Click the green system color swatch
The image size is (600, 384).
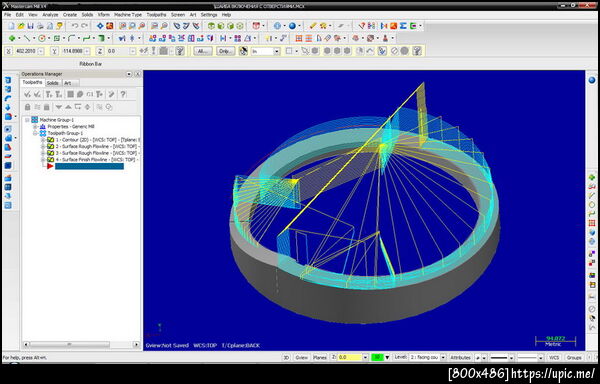pyautogui.click(x=377, y=358)
